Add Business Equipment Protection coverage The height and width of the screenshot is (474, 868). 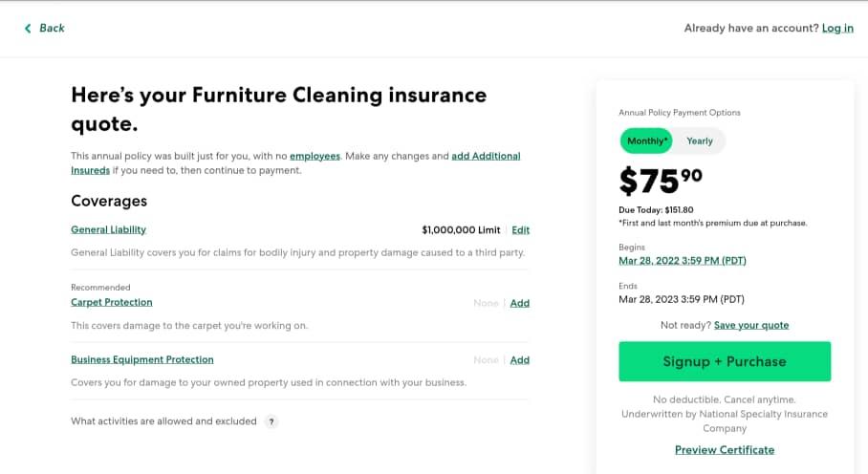519,360
